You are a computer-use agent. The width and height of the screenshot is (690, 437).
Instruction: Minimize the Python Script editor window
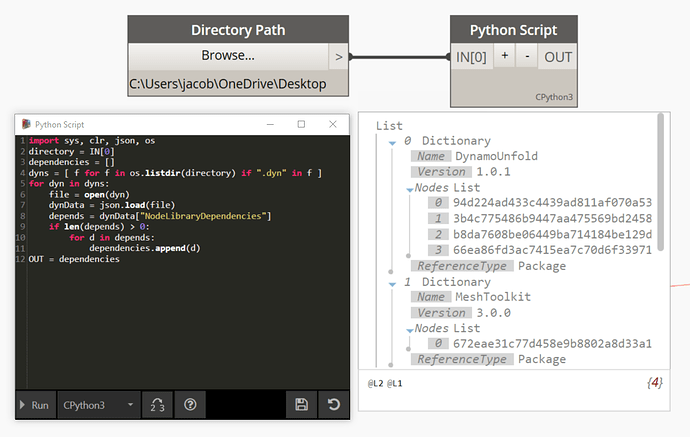270,125
